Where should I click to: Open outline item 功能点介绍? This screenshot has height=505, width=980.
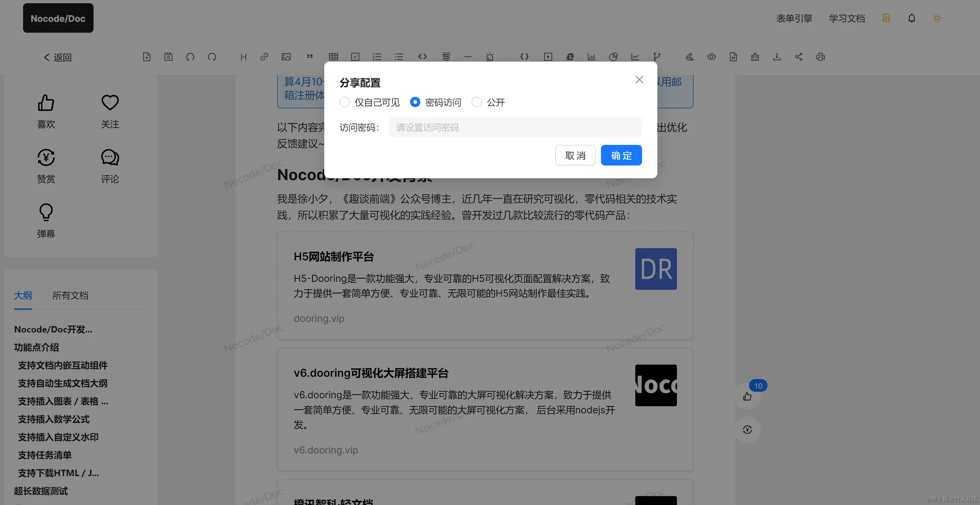[37, 347]
